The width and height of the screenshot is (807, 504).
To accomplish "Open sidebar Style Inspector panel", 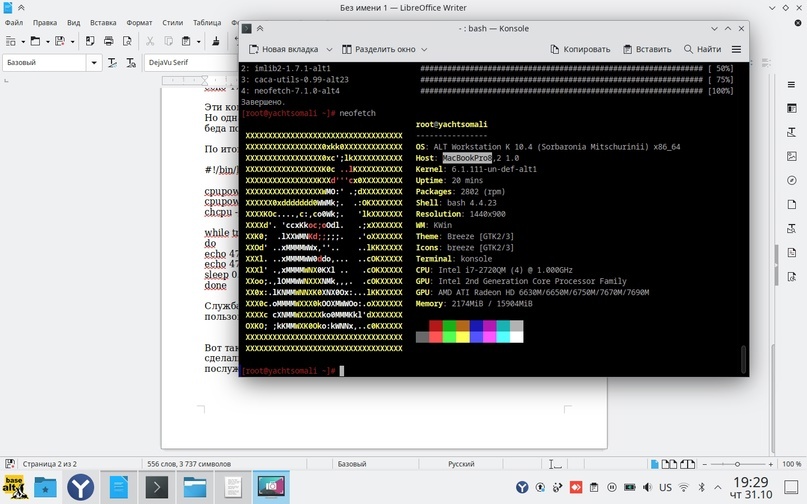I will (792, 228).
